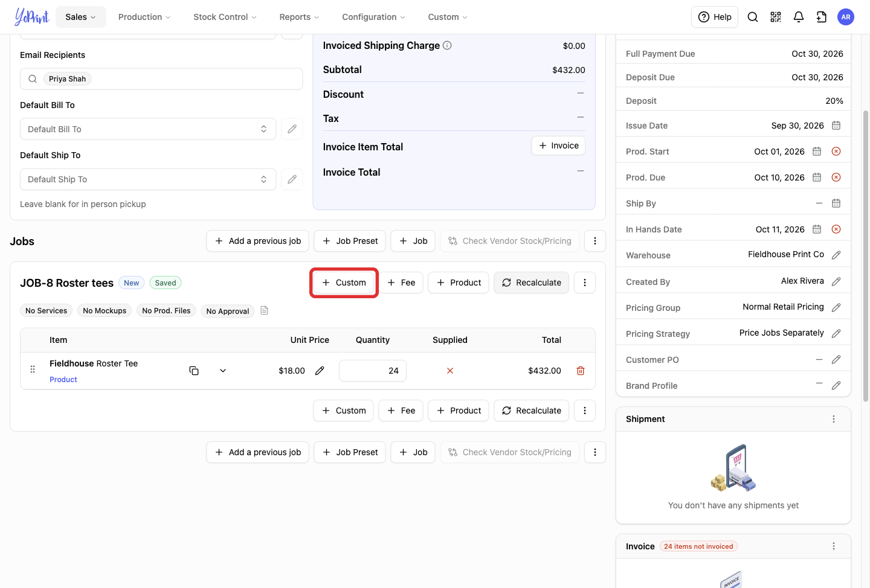Open the Default Ship To dropdown
The image size is (870, 588).
[x=148, y=179]
